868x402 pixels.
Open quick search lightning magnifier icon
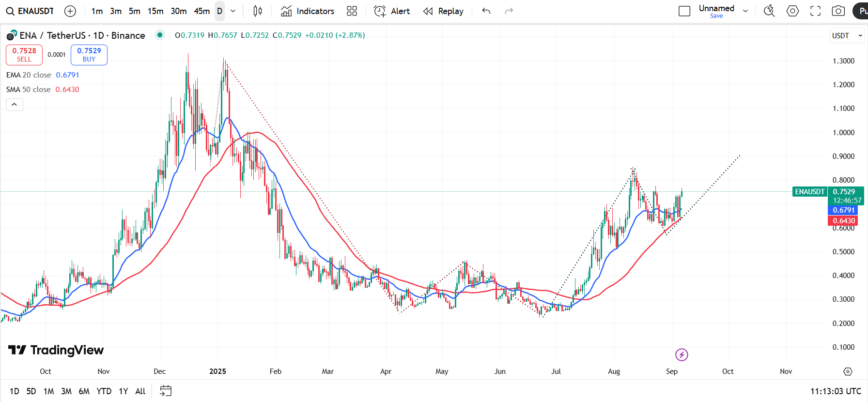point(769,11)
